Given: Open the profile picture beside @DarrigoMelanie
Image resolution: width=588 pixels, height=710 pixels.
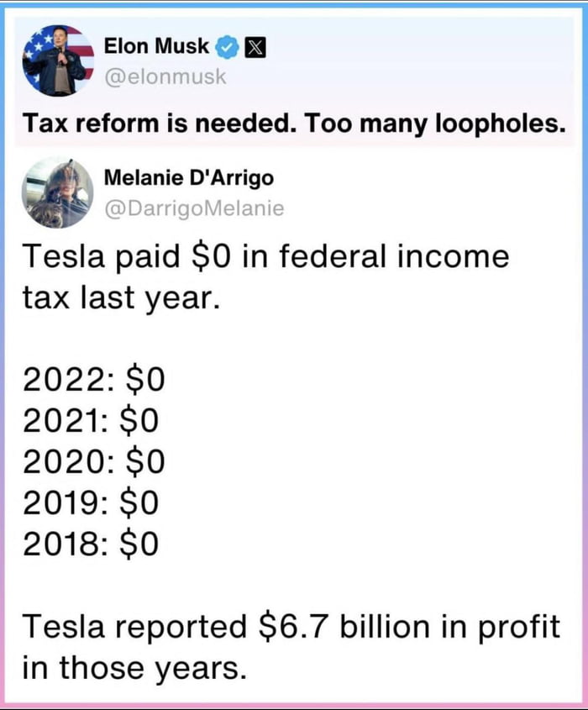Looking at the screenshot, I should click(59, 193).
